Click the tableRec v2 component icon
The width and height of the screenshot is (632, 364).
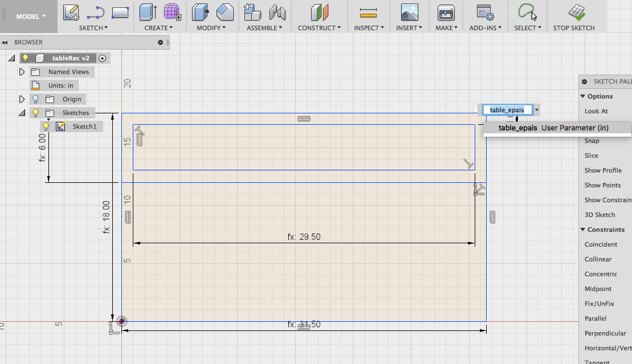pyautogui.click(x=40, y=58)
